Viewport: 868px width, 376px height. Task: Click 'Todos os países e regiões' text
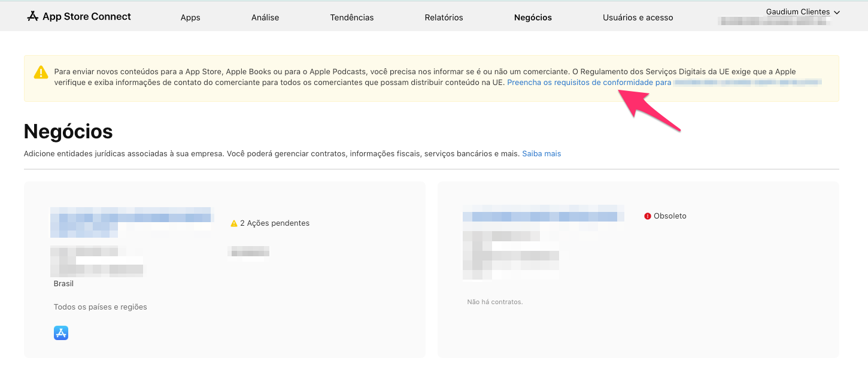(101, 307)
